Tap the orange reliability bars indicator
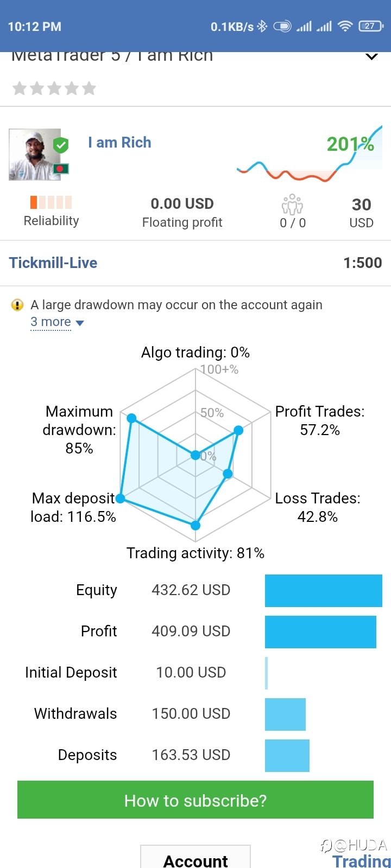 pos(51,202)
